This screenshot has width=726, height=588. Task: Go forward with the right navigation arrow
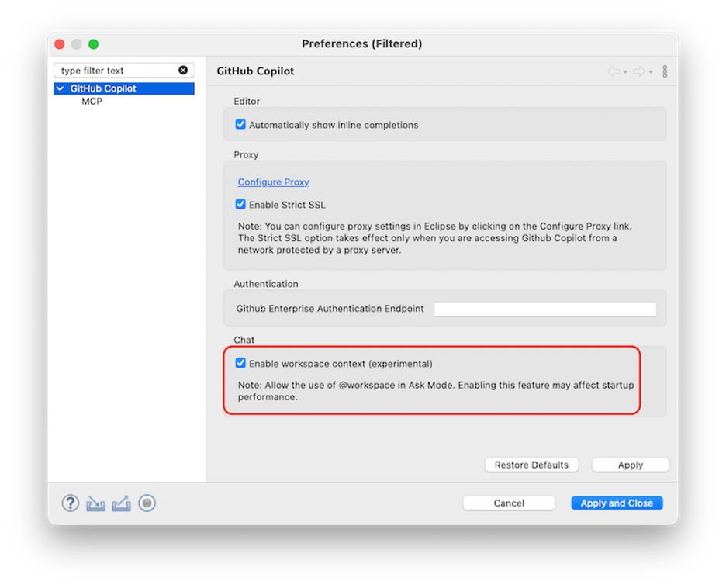click(639, 71)
